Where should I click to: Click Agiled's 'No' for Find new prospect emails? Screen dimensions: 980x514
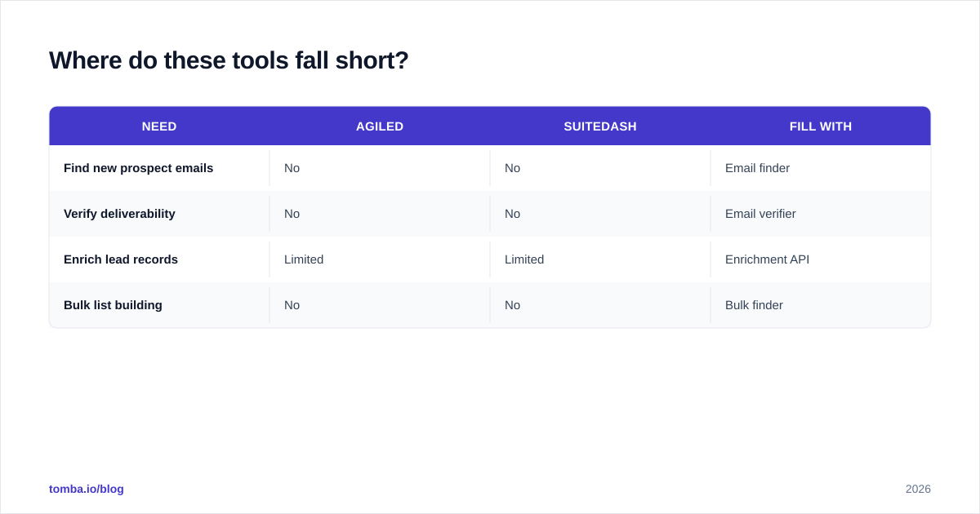(292, 168)
